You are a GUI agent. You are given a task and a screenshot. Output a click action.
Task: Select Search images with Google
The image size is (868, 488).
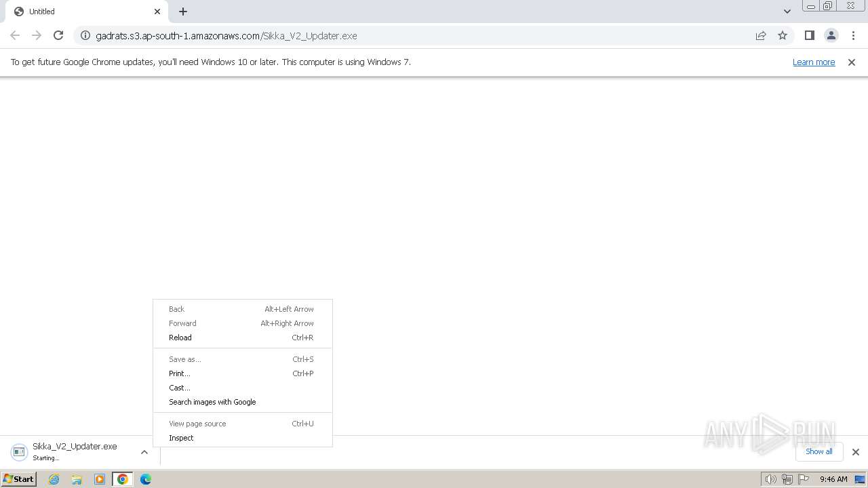pos(243,402)
